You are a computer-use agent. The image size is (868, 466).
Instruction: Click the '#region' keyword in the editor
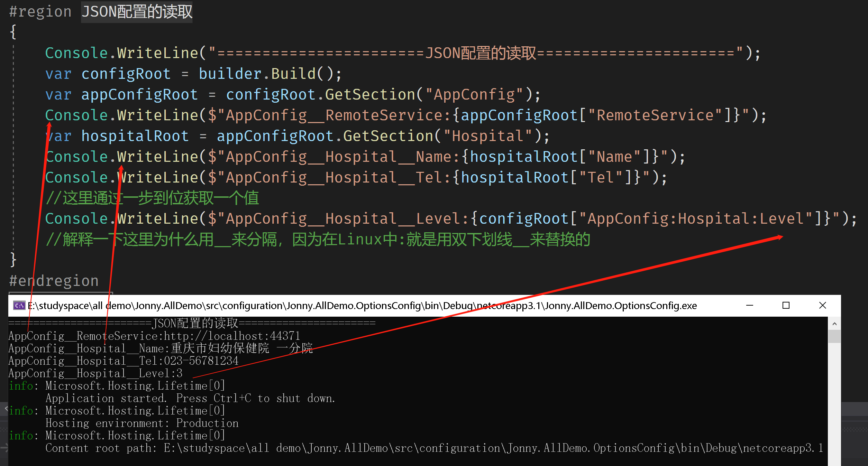tap(40, 12)
